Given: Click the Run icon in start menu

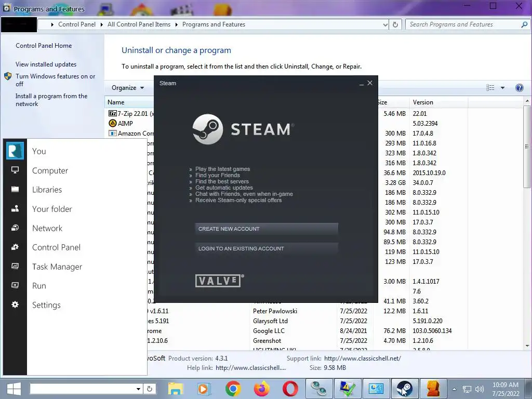Looking at the screenshot, I should click(x=15, y=285).
